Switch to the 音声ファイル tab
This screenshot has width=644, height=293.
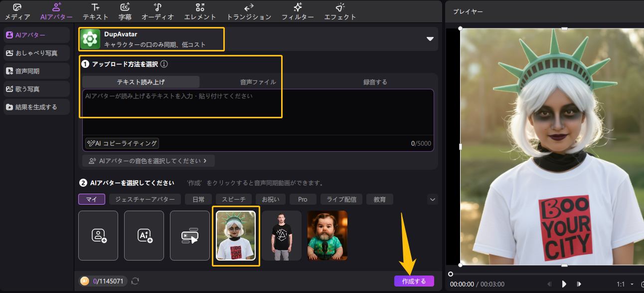click(258, 82)
